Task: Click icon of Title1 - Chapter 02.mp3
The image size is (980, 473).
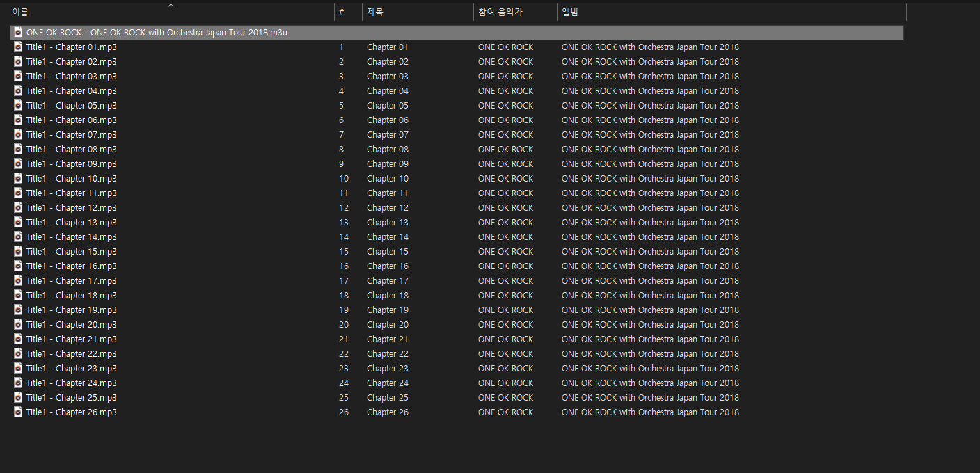Action: (18, 62)
